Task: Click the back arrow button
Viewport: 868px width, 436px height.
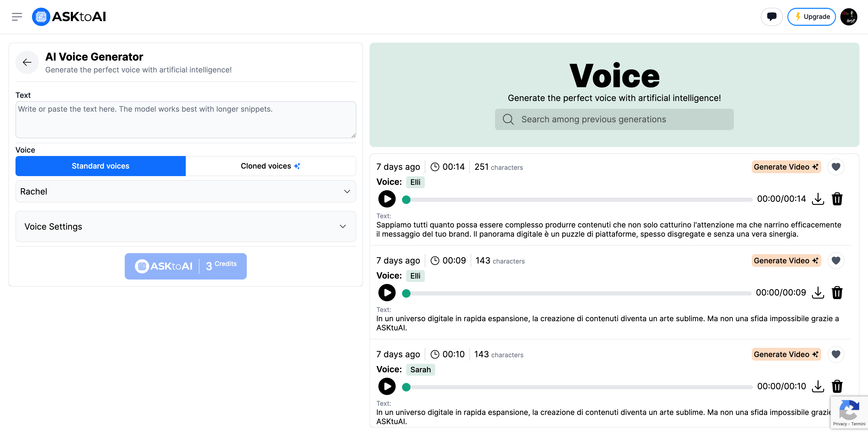Action: point(27,62)
